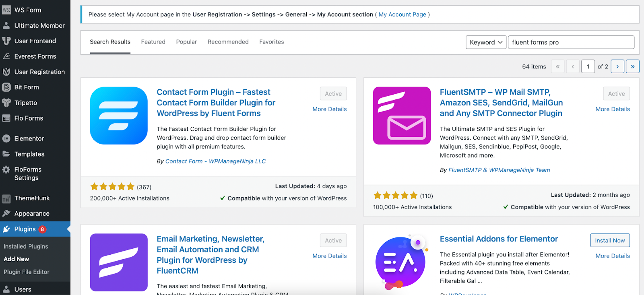Switch to the Featured tab
This screenshot has height=295, width=644.
tap(153, 42)
